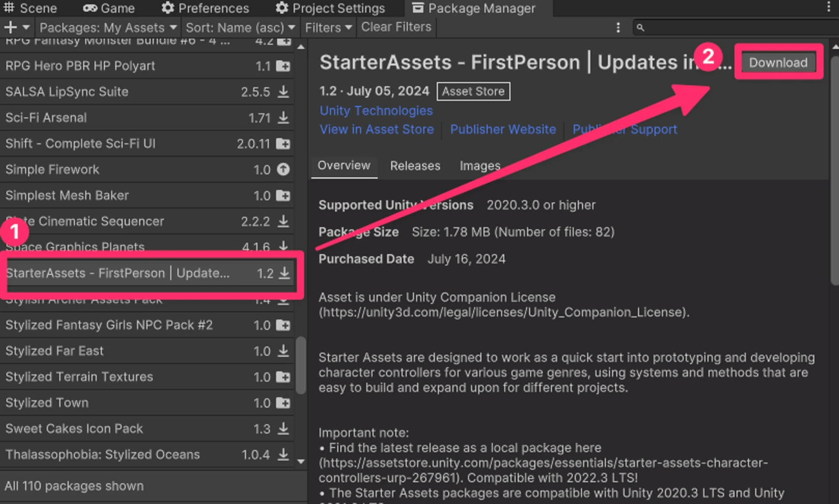The width and height of the screenshot is (839, 504).
Task: Click download icon for Sci-Fi Arsenal
Action: click(283, 117)
